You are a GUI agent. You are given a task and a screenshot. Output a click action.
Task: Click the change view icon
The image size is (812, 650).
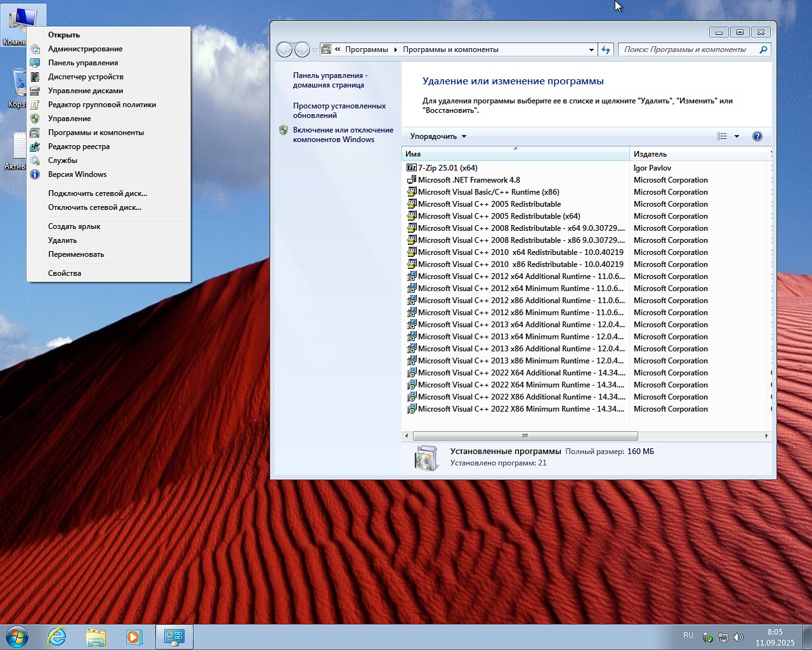click(x=722, y=136)
